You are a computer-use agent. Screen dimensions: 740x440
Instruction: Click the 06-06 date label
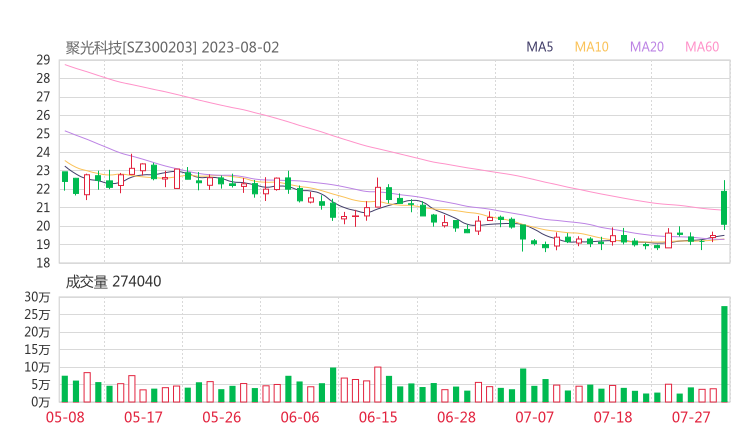[300, 418]
